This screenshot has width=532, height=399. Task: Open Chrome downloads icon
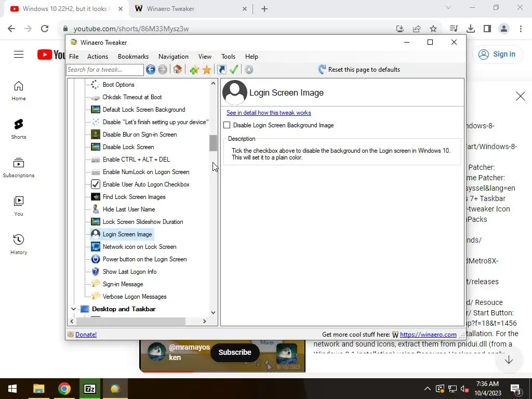point(471,29)
